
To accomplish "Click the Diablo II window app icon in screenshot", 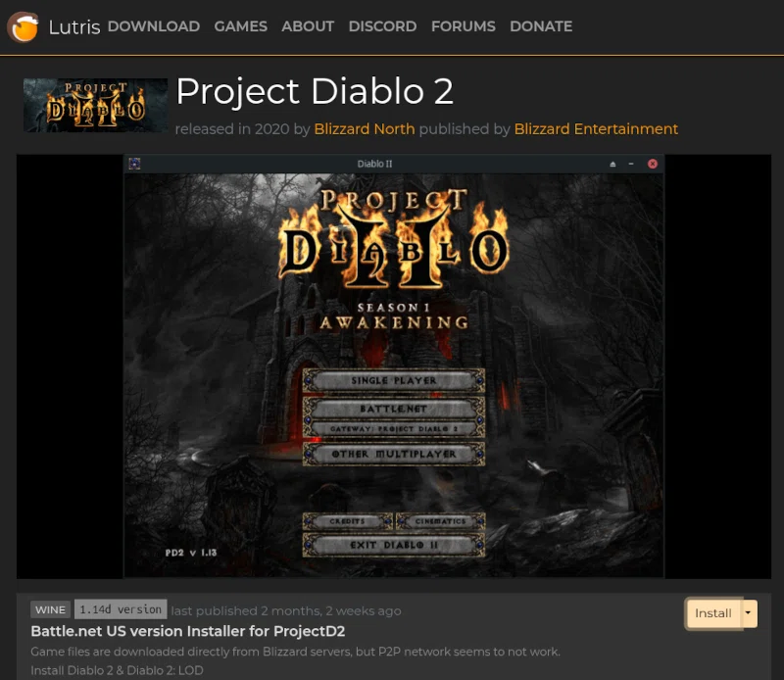I will (134, 164).
